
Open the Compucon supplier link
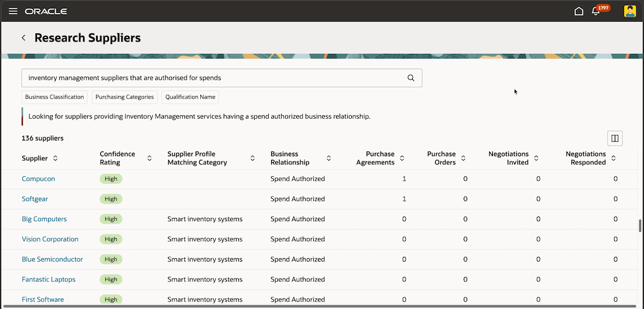pos(38,179)
